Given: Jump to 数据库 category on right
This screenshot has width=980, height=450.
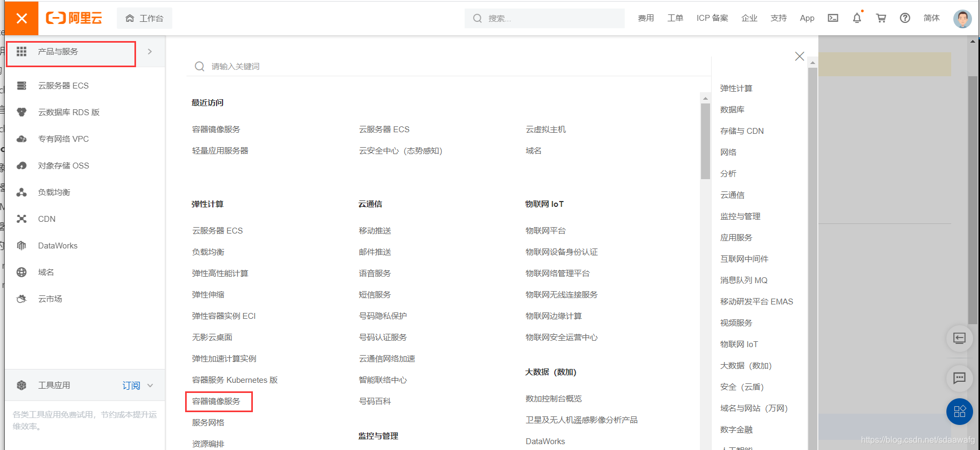Looking at the screenshot, I should coord(732,109).
